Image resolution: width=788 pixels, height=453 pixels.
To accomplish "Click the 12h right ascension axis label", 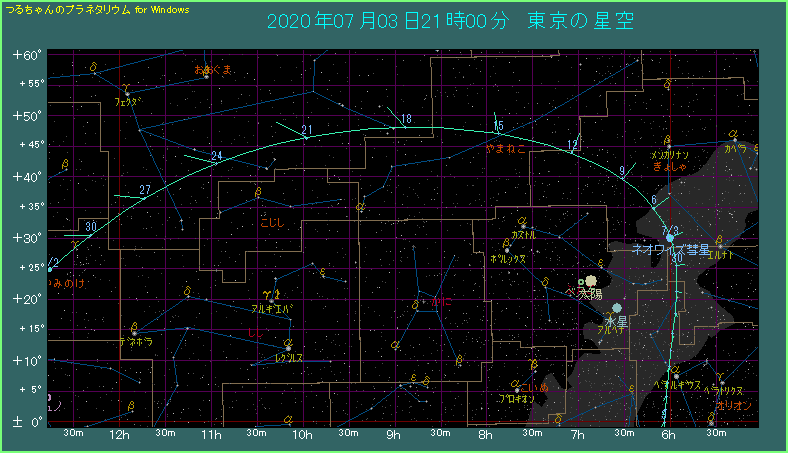I will pyautogui.click(x=119, y=435).
